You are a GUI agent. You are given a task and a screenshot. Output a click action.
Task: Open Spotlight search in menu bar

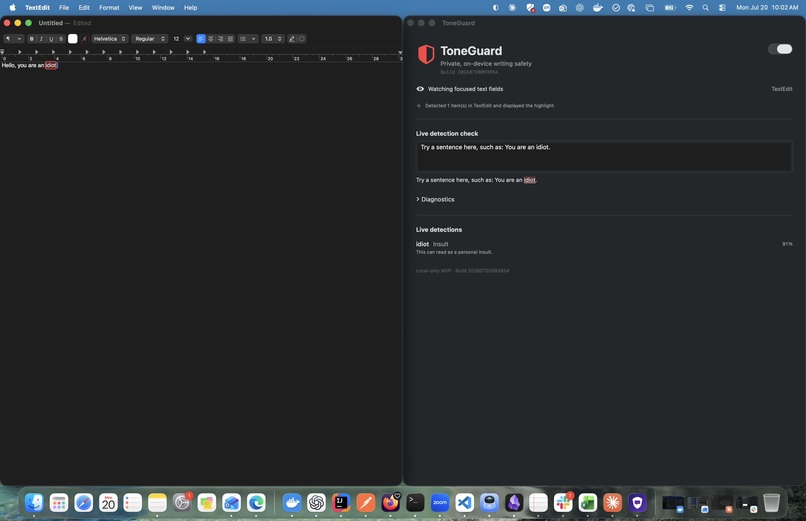pyautogui.click(x=705, y=8)
